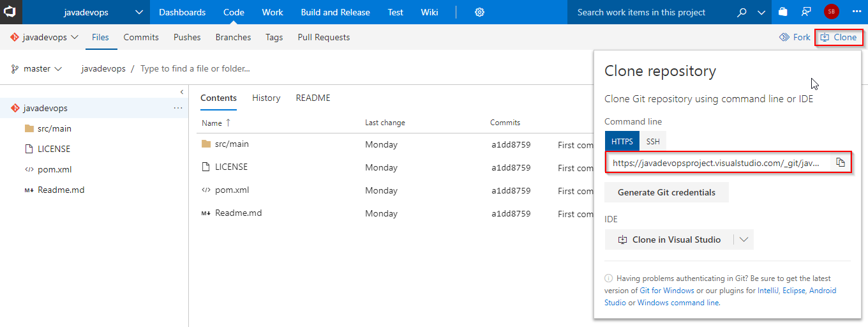Open commit a1dd8759 for LICENSE row
The image size is (868, 327).
coord(511,167)
